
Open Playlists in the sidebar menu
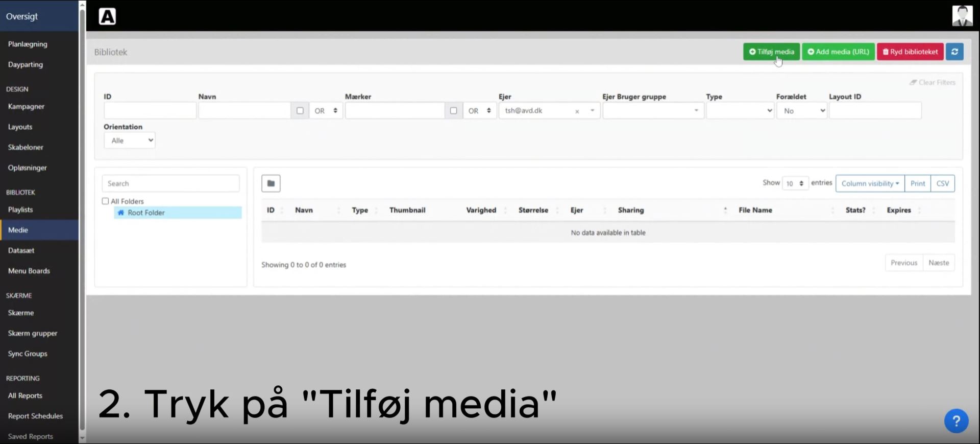pos(20,209)
